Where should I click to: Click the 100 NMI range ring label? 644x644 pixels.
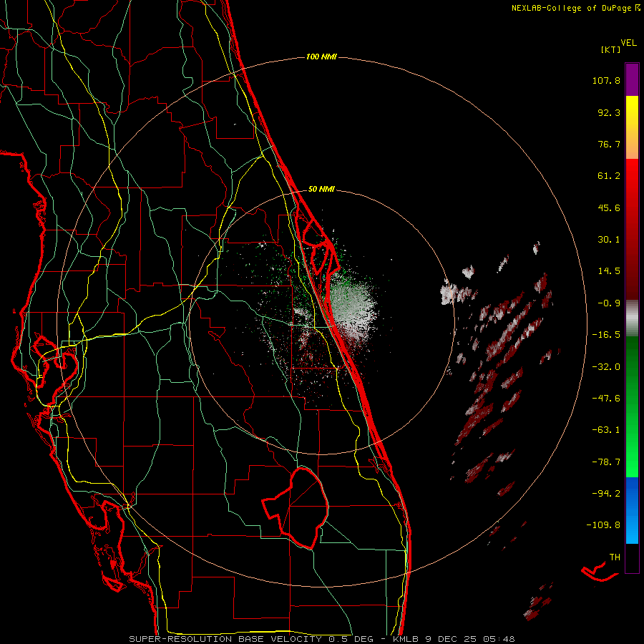pos(321,57)
